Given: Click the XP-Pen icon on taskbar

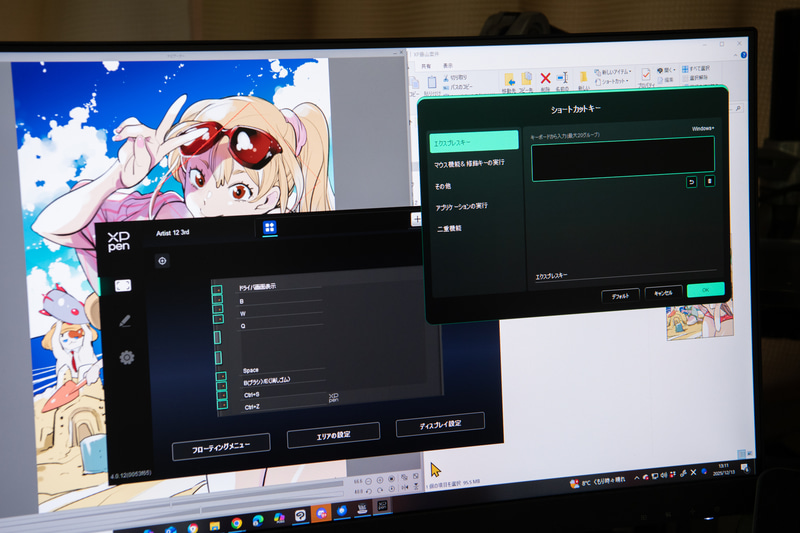Looking at the screenshot, I should 382,505.
